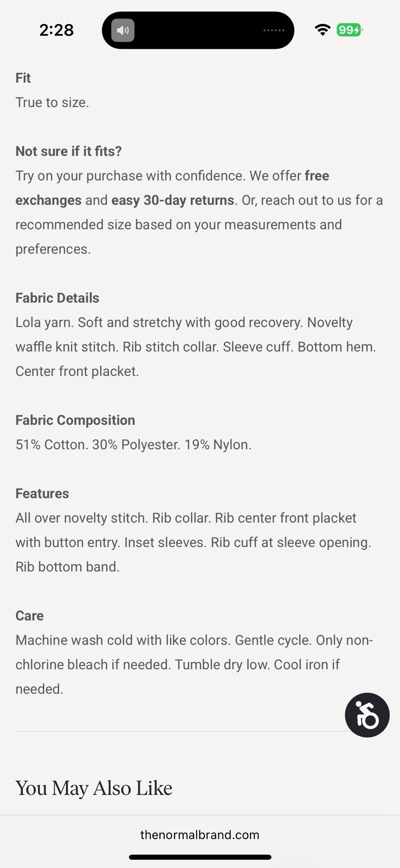Select the 'You May Also Like' heading

94,788
